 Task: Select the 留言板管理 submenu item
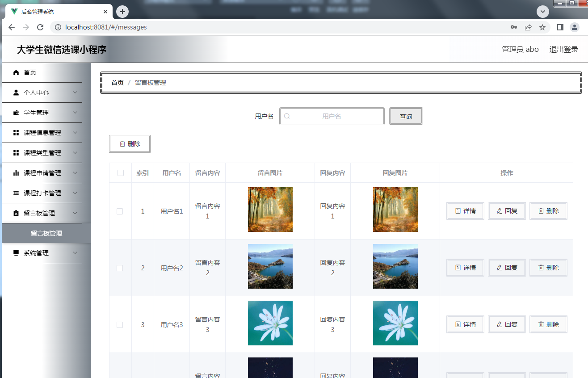click(46, 233)
